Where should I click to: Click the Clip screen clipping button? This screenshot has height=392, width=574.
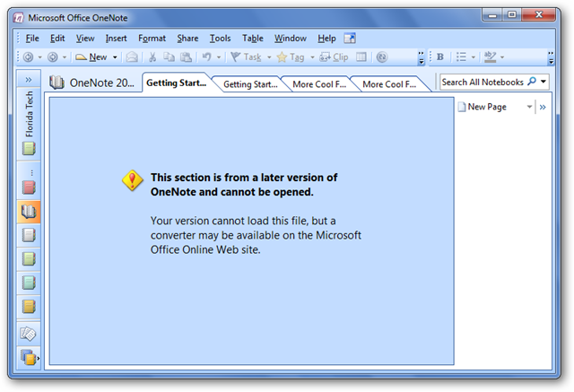point(334,57)
